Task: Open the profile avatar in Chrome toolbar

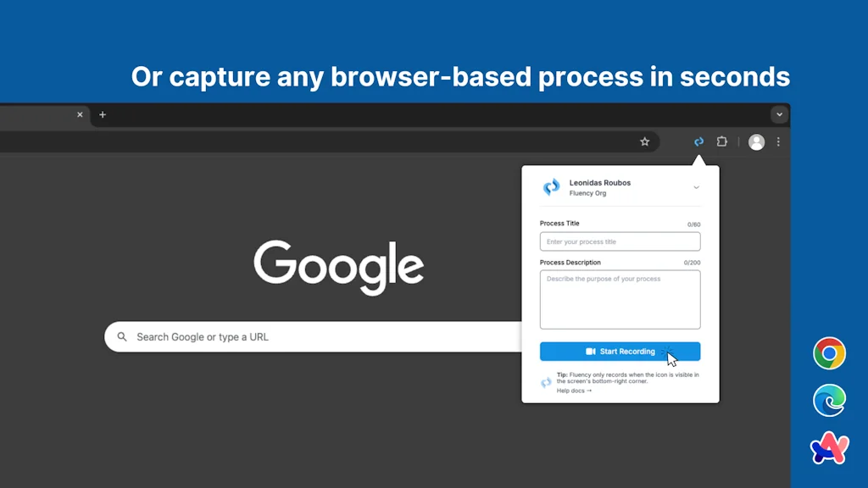Action: 756,142
